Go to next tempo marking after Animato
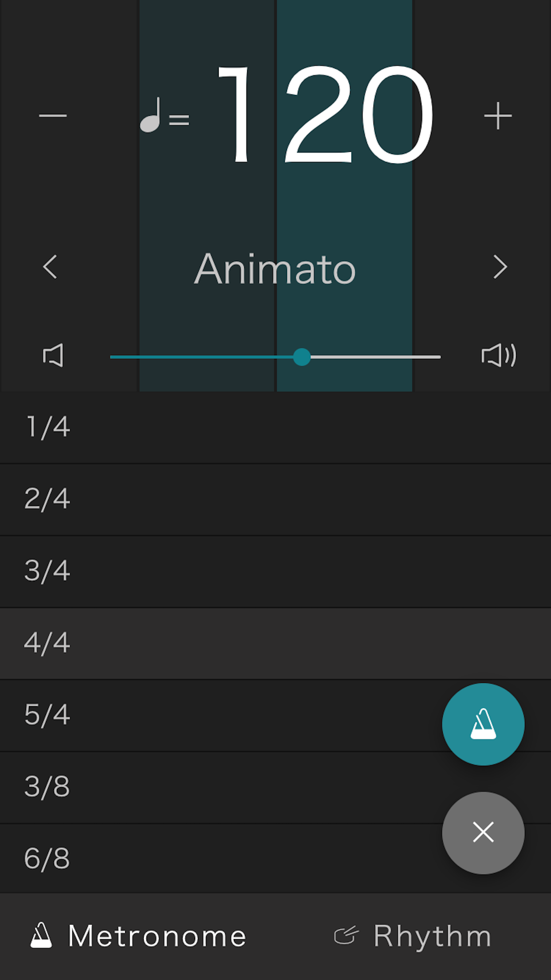 [x=500, y=267]
